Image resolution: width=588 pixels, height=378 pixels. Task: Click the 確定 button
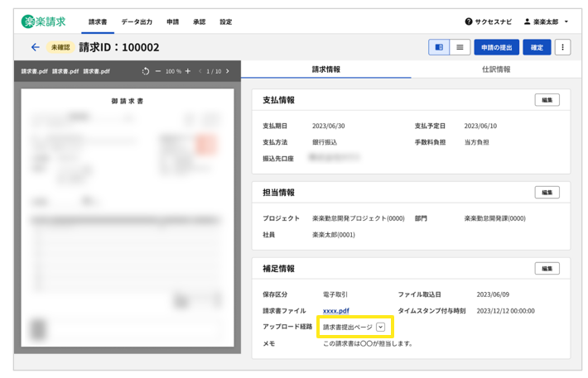tap(537, 48)
